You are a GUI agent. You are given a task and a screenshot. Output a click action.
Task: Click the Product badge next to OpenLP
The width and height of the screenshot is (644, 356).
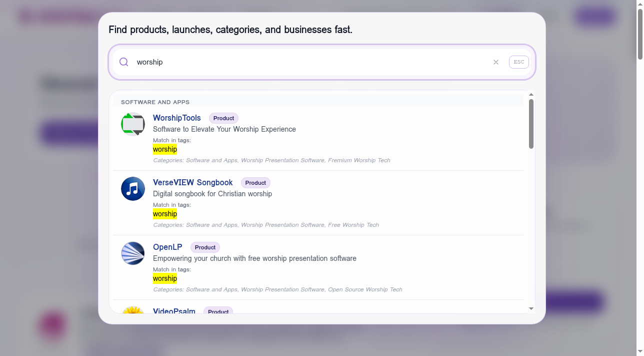[205, 247]
